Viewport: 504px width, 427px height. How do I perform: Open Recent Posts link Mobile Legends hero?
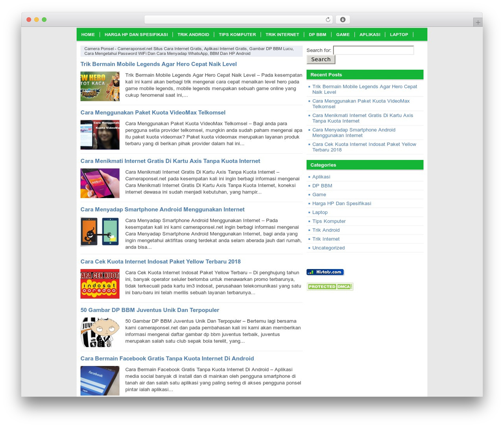[365, 89]
